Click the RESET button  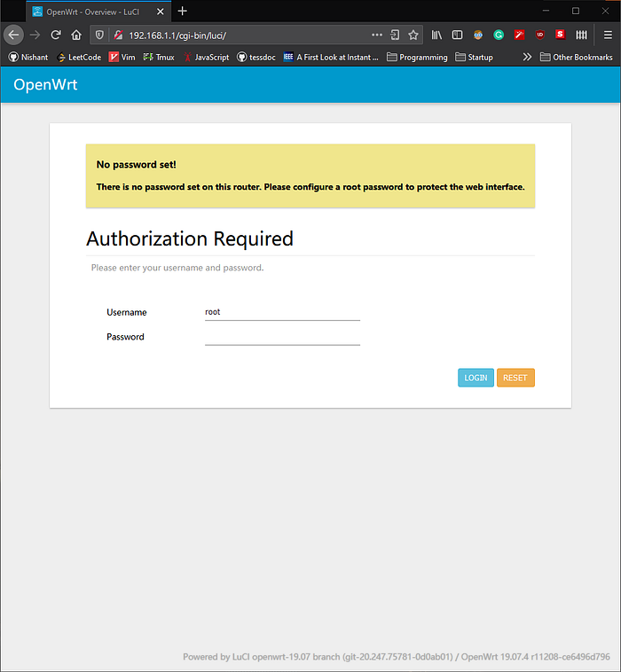pyautogui.click(x=515, y=378)
